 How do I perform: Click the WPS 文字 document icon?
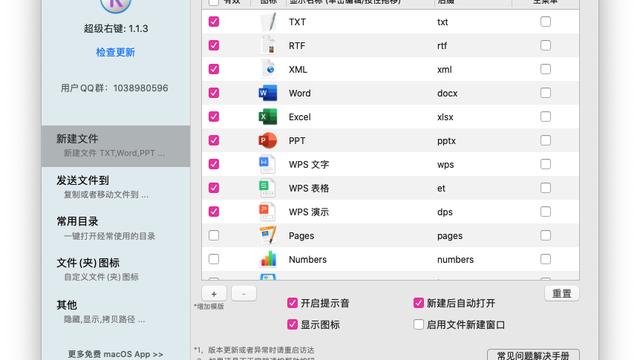coord(267,164)
